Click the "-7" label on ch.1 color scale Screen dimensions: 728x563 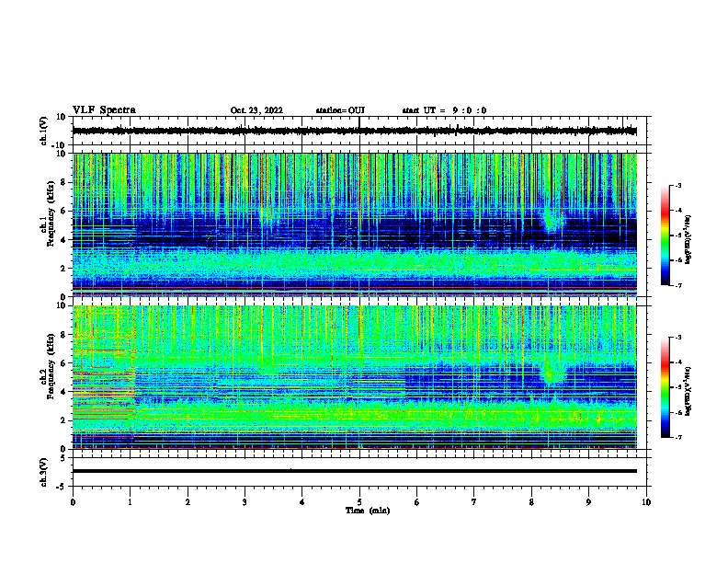tap(677, 285)
